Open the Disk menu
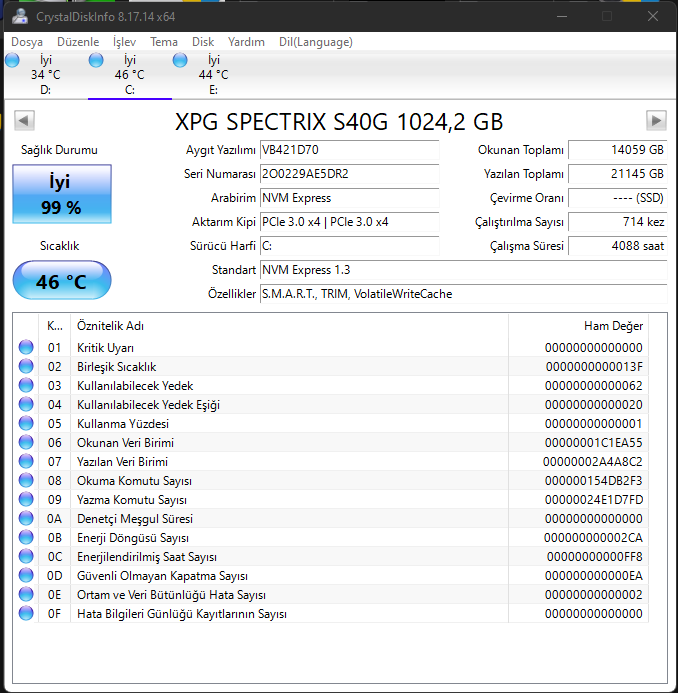 [x=203, y=42]
